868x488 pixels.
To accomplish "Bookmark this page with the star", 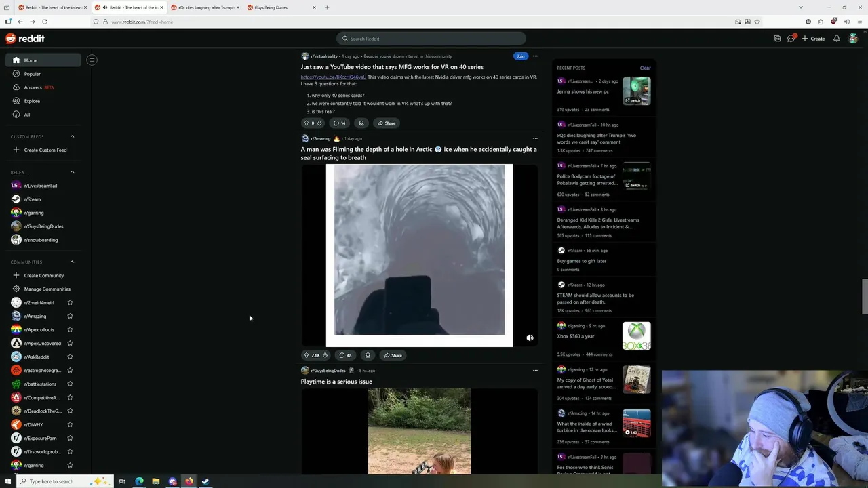I will pos(757,22).
